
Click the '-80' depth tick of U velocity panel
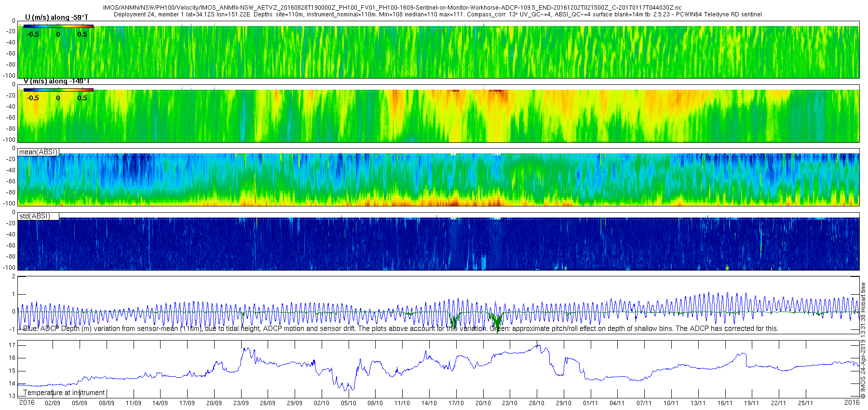[10, 65]
